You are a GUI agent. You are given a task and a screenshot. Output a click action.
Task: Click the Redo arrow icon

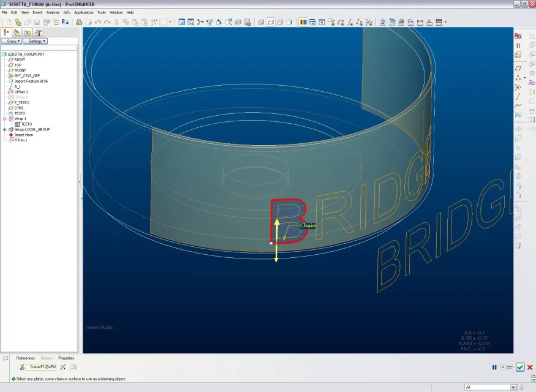107,22
